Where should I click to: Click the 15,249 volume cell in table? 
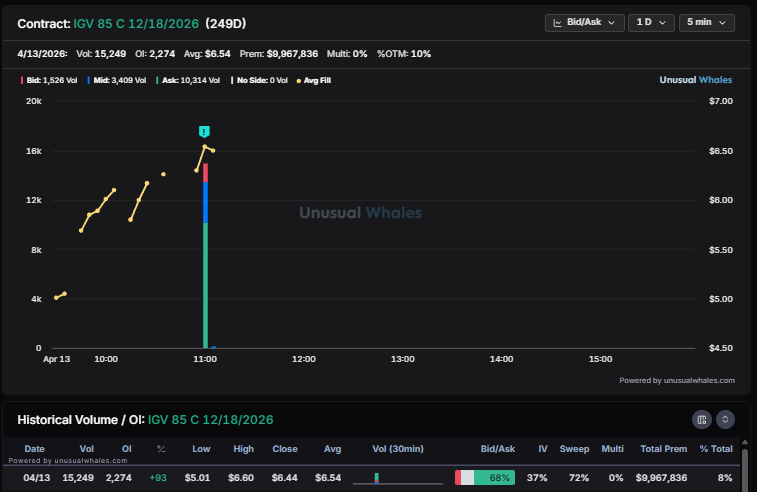coord(78,478)
